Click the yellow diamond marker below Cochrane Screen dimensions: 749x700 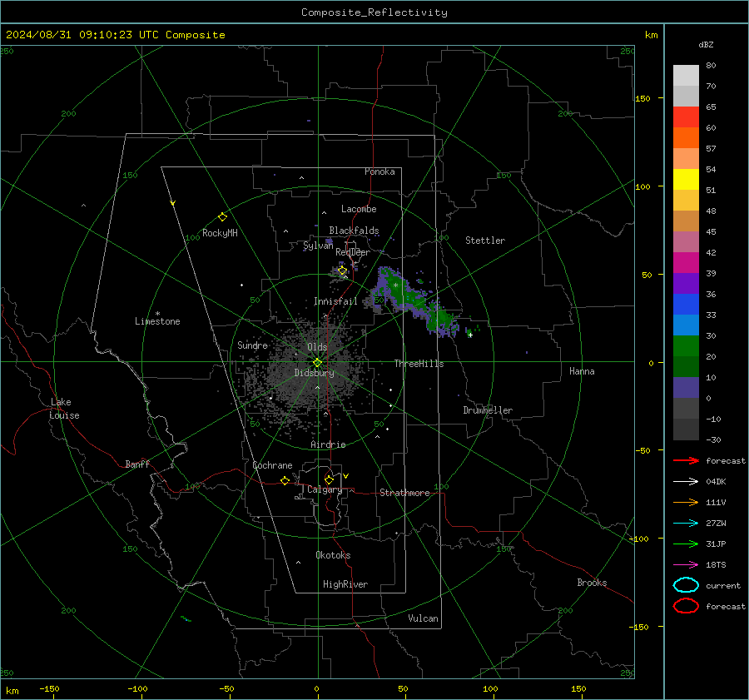[285, 480]
